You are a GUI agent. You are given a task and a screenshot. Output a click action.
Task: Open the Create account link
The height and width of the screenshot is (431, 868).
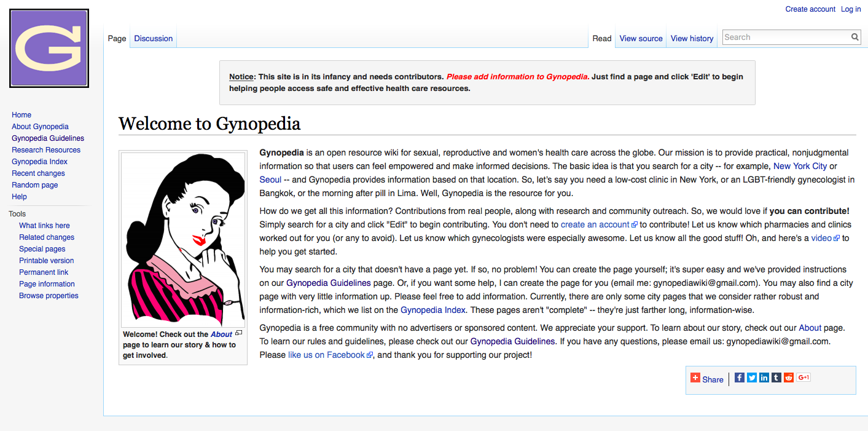click(x=810, y=9)
